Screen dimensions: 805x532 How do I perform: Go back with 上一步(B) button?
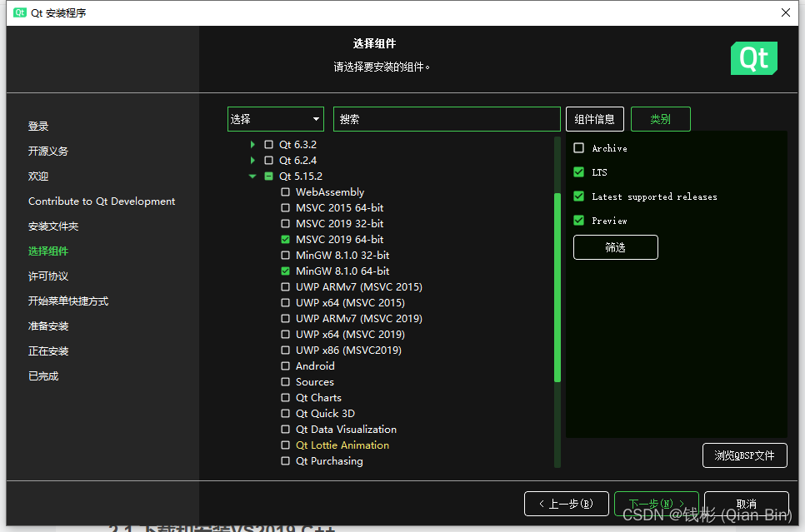click(x=567, y=504)
